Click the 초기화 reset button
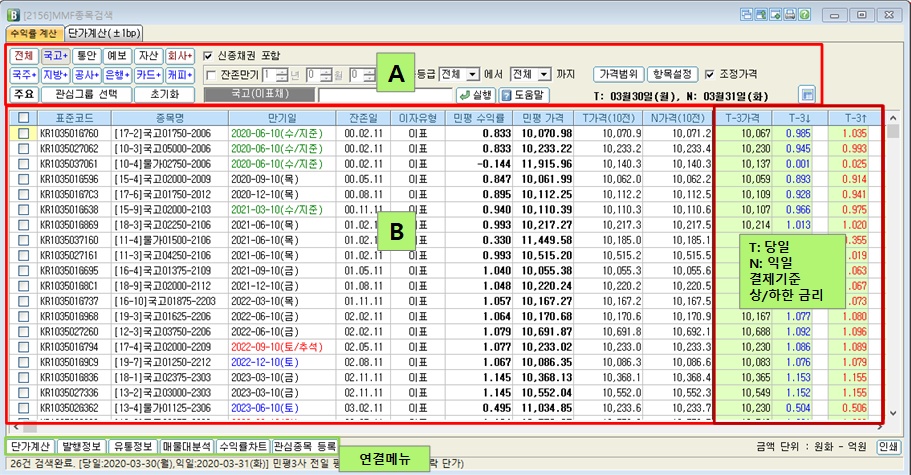Screen dimensions: 911x475 [x=163, y=94]
